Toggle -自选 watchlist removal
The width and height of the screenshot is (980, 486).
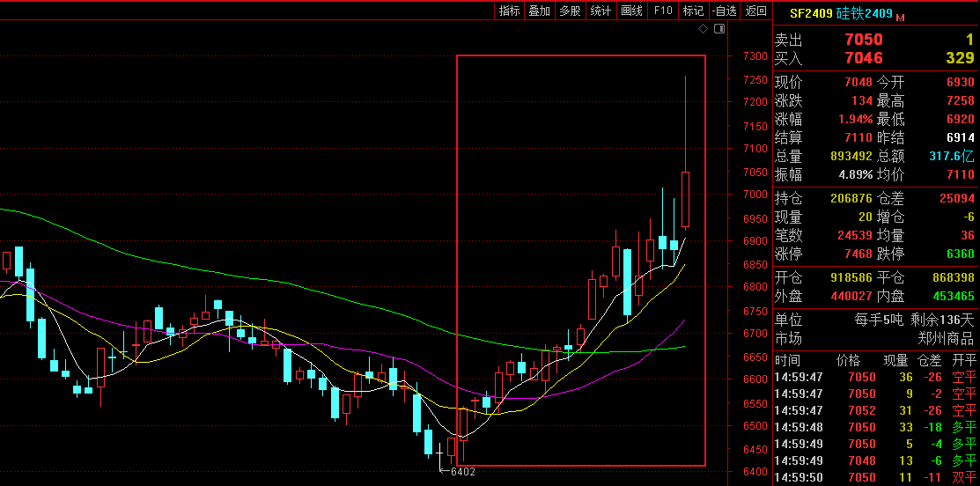pyautogui.click(x=724, y=11)
